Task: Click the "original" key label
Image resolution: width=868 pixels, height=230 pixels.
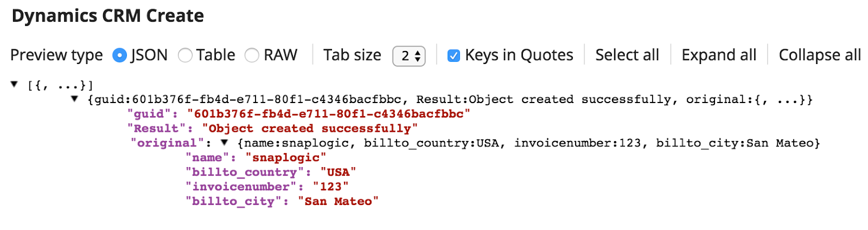Action: point(167,143)
